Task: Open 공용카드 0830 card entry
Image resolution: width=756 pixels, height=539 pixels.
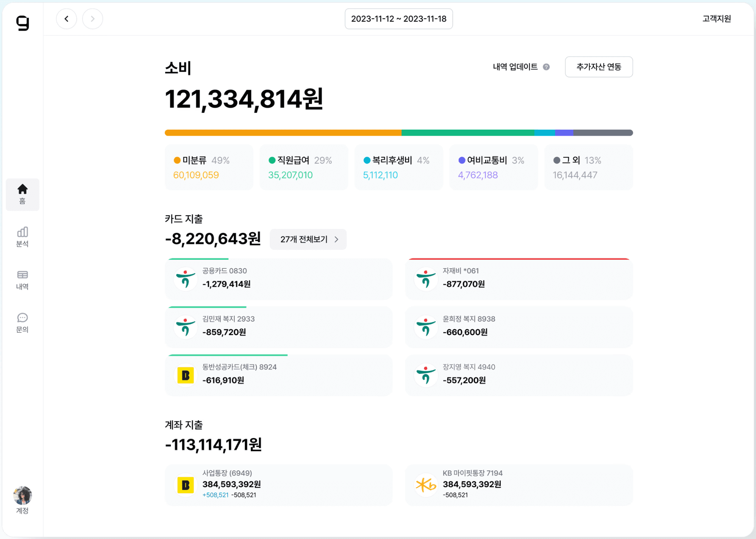Action: pyautogui.click(x=278, y=279)
